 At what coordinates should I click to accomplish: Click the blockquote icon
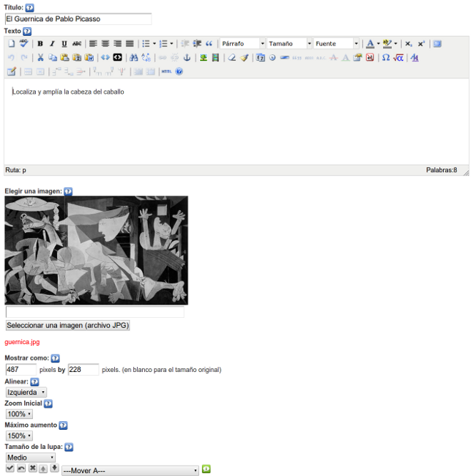tap(209, 44)
